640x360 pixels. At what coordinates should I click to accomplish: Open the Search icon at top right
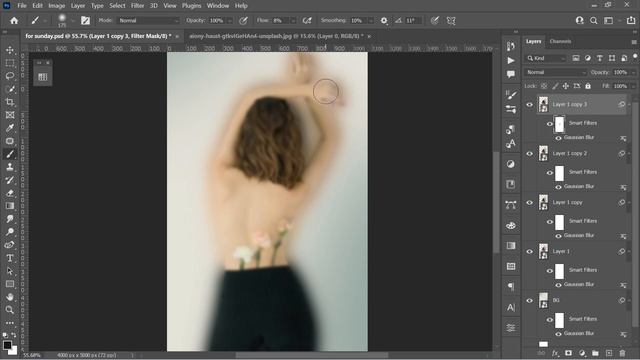(594, 20)
